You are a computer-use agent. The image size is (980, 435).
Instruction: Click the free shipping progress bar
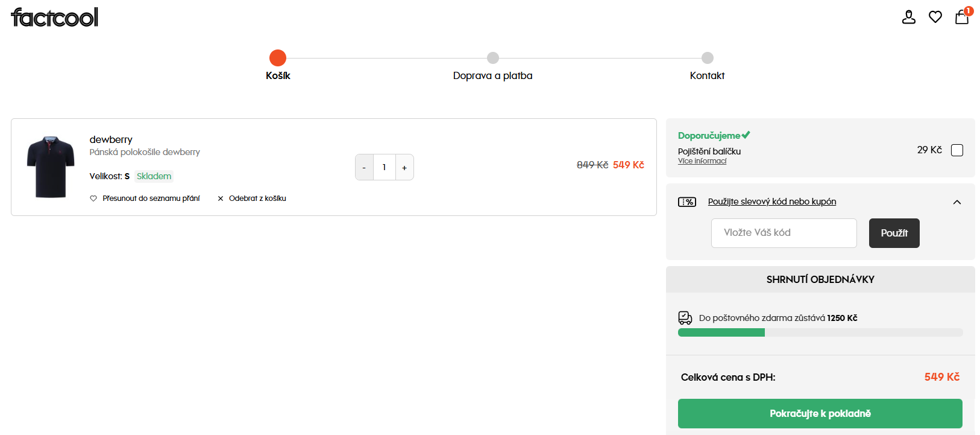coord(820,332)
